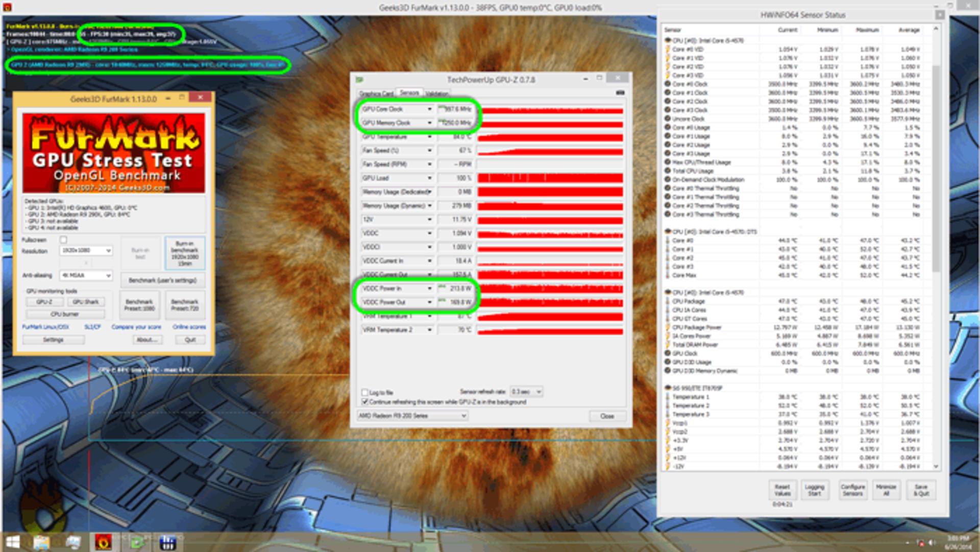Click Minimize All in HWiNFO
The height and width of the screenshot is (552, 980).
point(886,490)
